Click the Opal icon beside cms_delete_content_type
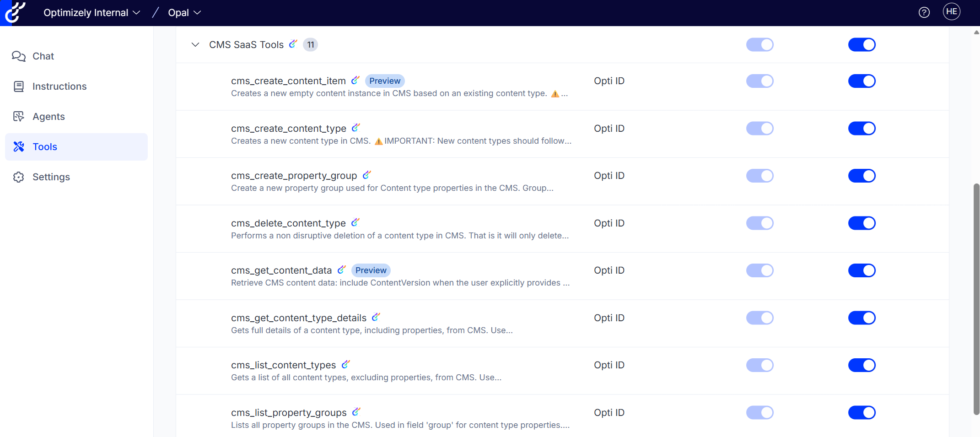The height and width of the screenshot is (437, 980). [x=355, y=223]
